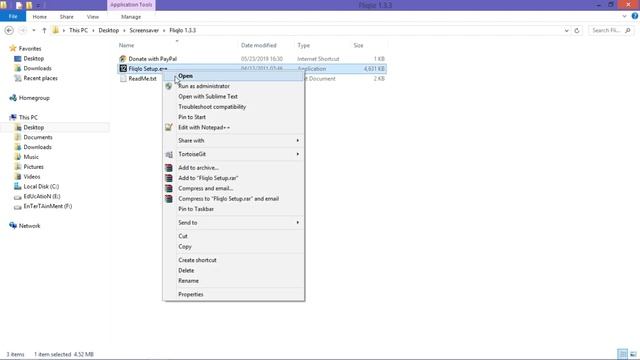Click Screensaver in the address bar
The image size is (640, 360).
[144, 30]
